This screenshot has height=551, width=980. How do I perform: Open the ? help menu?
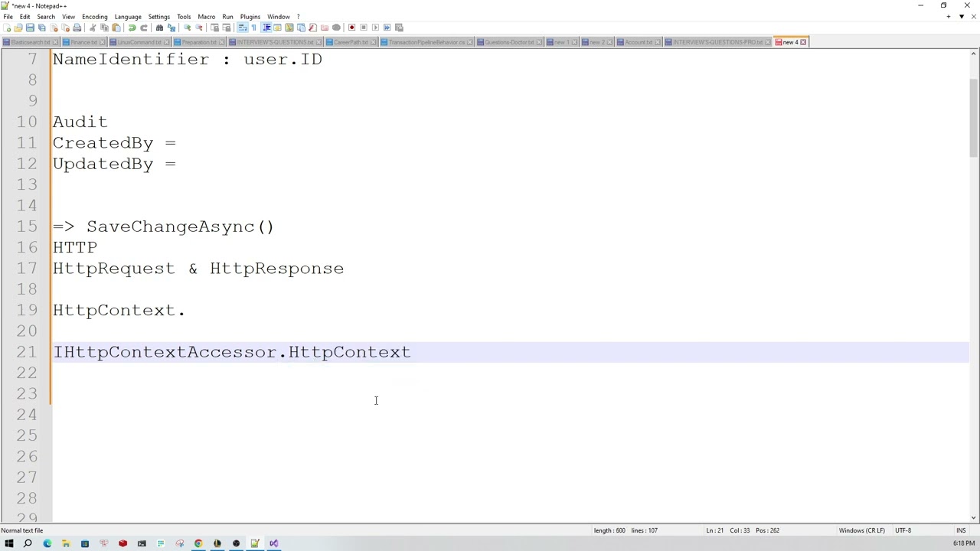point(298,16)
